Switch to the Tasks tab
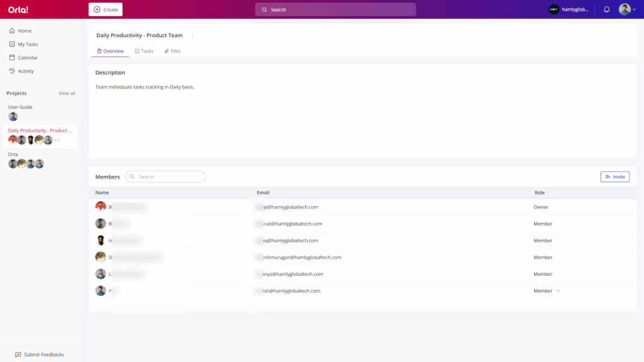The width and height of the screenshot is (644, 362). 144,51
